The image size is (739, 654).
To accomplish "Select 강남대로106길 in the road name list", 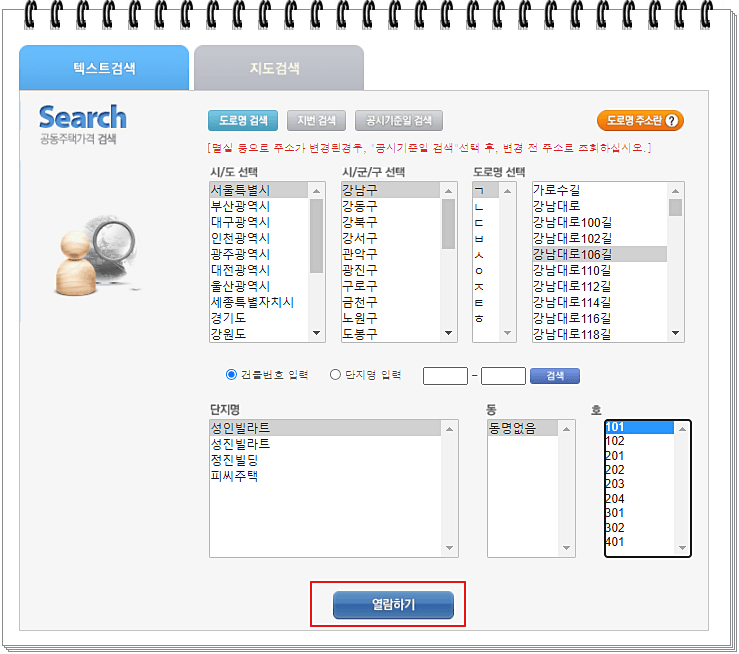I will (599, 254).
